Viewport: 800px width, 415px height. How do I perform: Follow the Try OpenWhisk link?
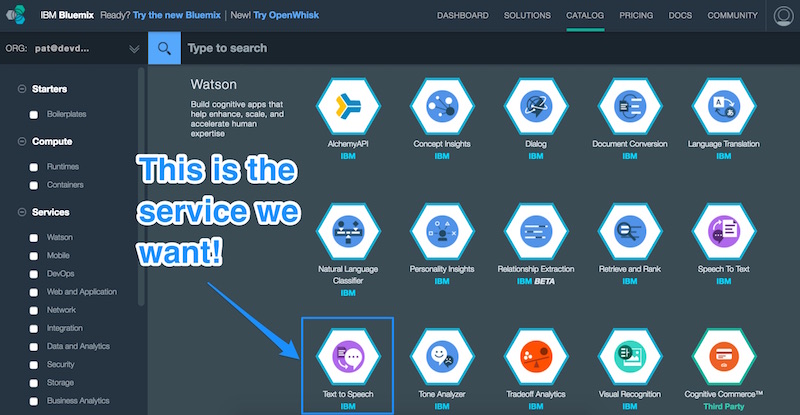pos(286,15)
